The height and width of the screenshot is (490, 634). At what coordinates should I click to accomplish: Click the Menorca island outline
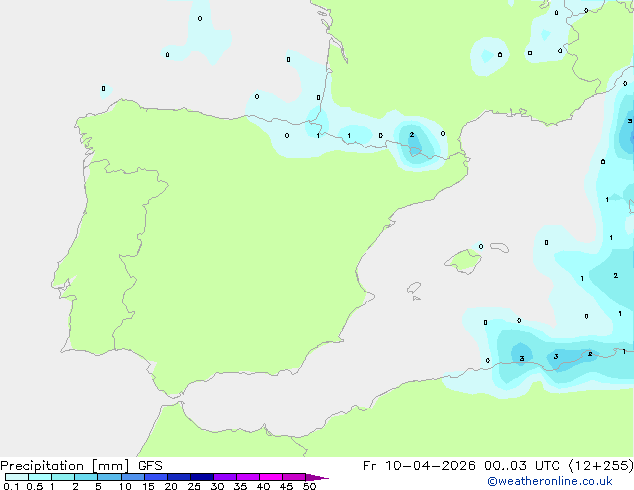500,247
